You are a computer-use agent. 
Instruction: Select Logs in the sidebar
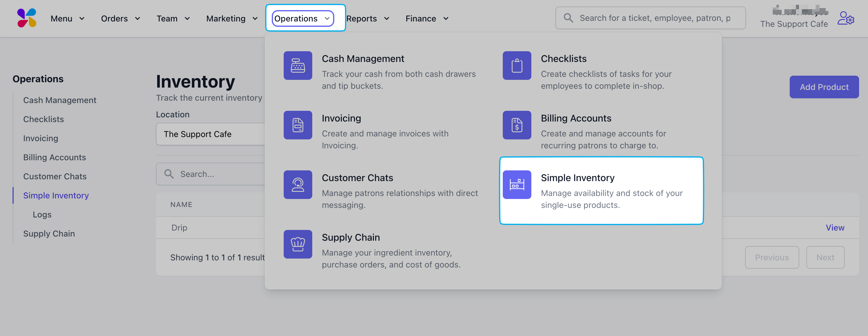coord(42,214)
